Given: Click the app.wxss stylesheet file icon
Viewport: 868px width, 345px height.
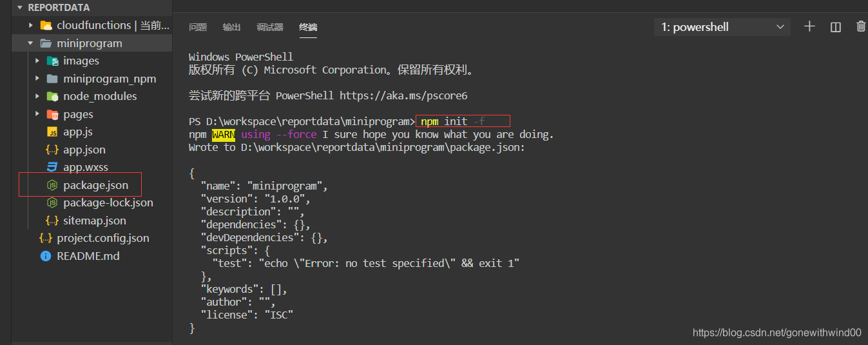Looking at the screenshot, I should [52, 167].
